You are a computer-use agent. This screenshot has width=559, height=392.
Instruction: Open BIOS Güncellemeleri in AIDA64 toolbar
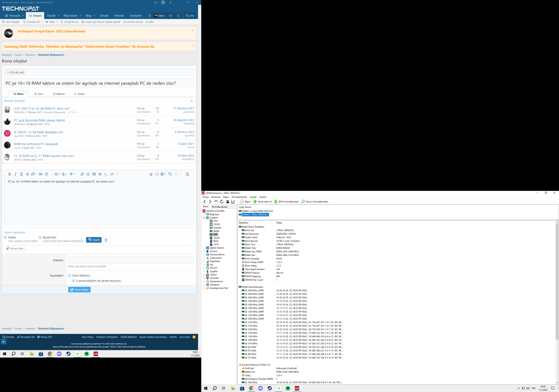pos(286,202)
